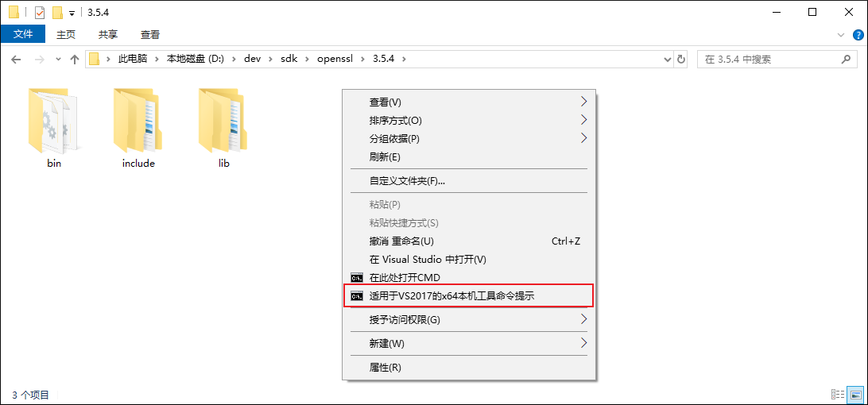Image resolution: width=868 pixels, height=405 pixels.
Task: Switch to large icons view
Action: point(855,395)
